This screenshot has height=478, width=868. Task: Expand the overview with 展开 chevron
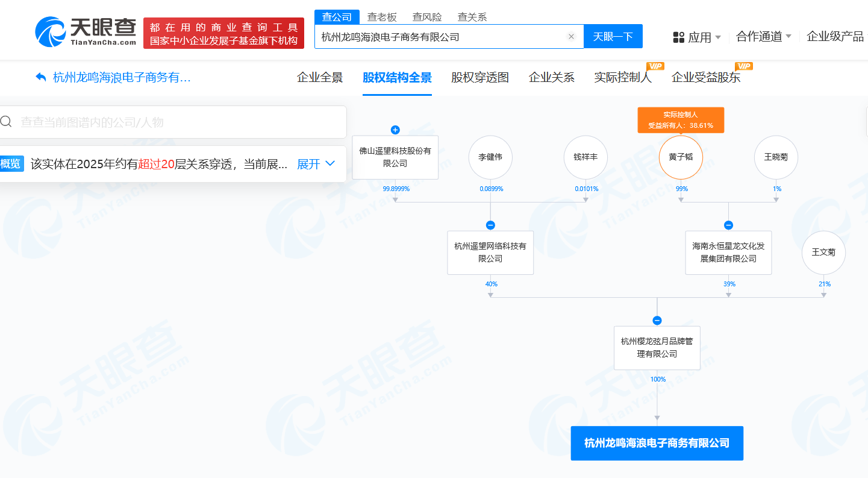[x=316, y=164]
